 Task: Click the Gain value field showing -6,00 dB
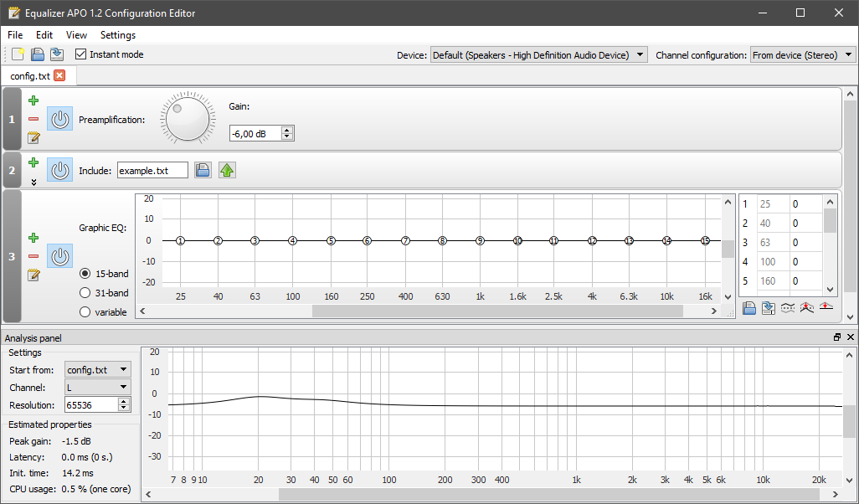[255, 133]
